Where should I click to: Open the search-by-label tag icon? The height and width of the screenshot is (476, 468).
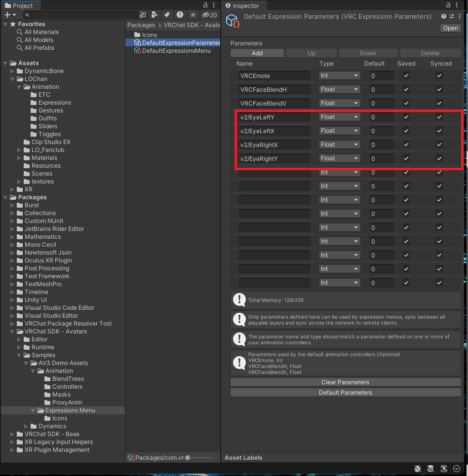point(167,15)
